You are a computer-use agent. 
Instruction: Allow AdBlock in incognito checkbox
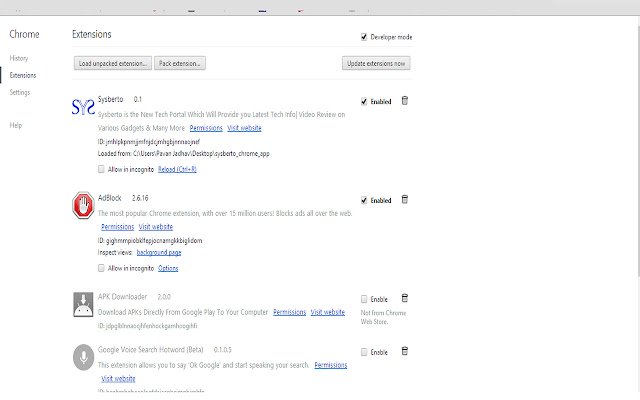click(x=101, y=268)
